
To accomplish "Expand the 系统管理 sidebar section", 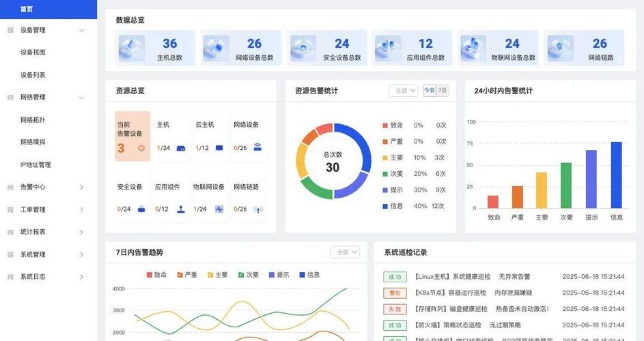I will (81, 254).
